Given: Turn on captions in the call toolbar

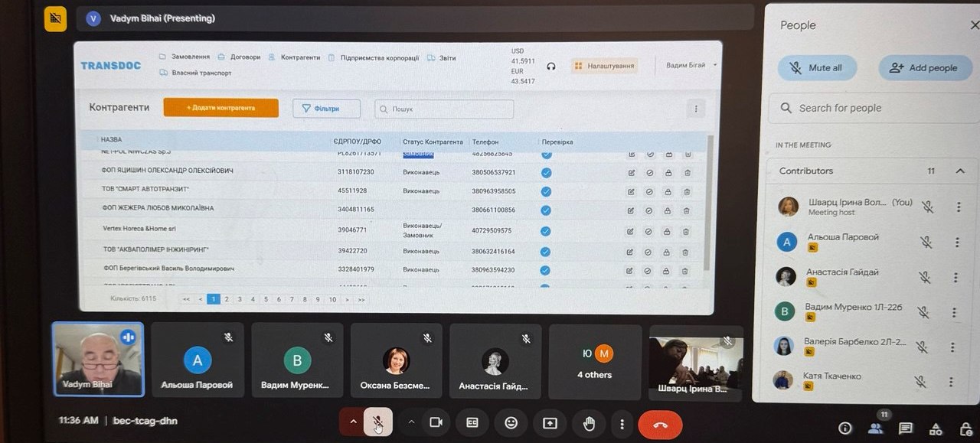Looking at the screenshot, I should click(472, 422).
